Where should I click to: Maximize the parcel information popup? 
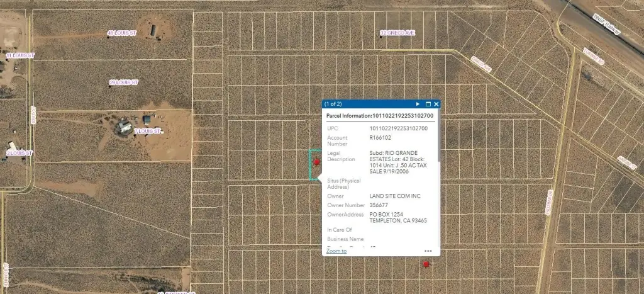(428, 104)
